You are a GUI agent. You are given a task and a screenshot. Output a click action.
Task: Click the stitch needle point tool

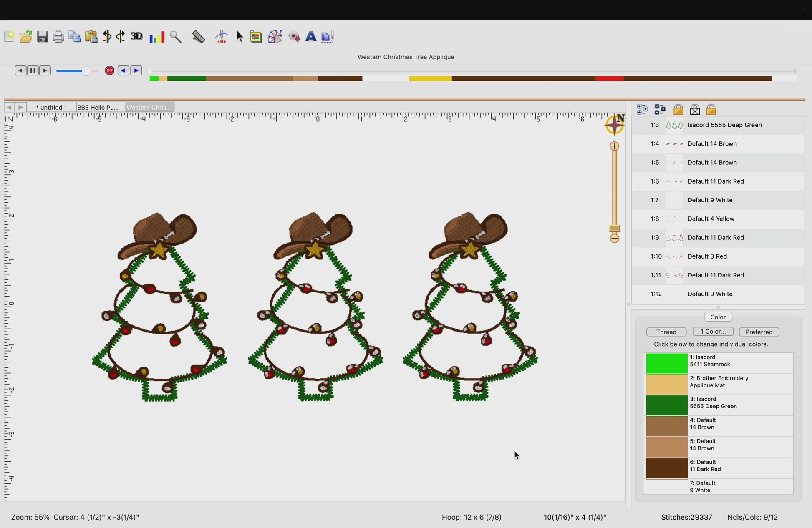(222, 37)
